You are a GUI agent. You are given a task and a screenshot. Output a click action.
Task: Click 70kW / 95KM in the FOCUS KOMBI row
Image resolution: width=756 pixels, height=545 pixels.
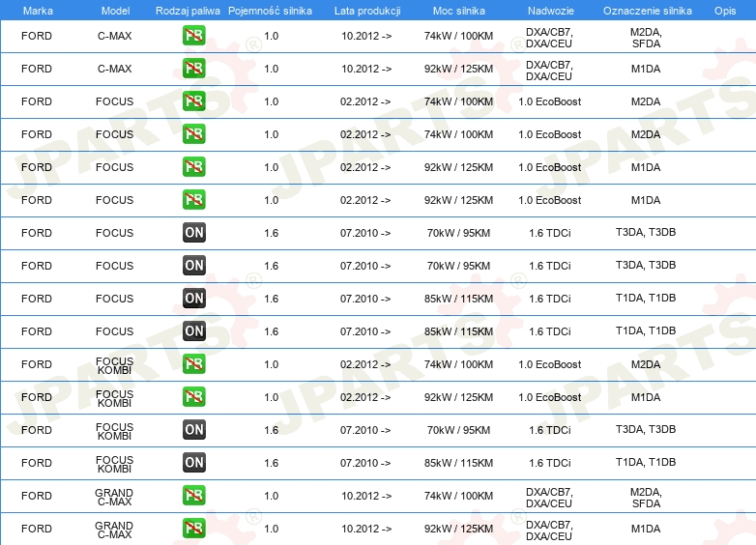point(458,430)
